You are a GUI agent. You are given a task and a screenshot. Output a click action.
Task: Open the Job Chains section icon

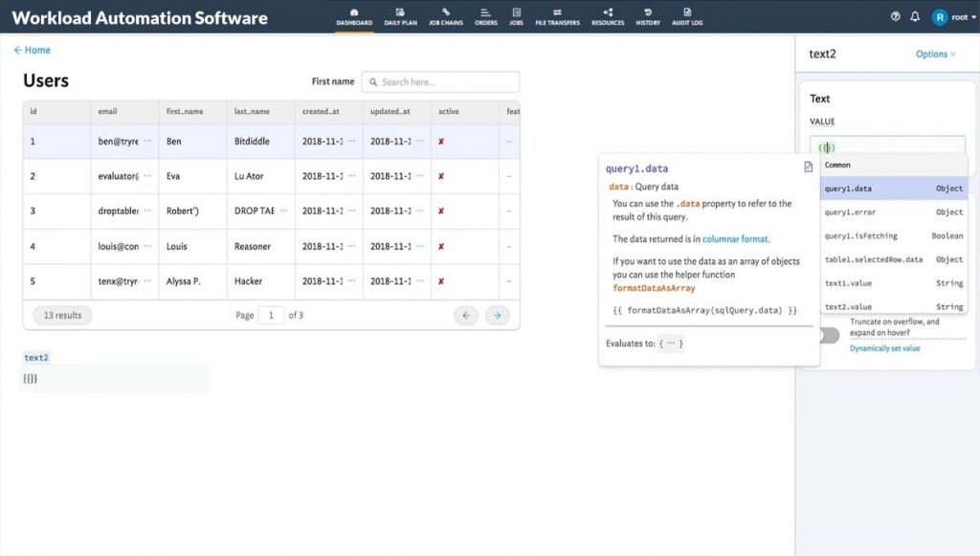[446, 16]
